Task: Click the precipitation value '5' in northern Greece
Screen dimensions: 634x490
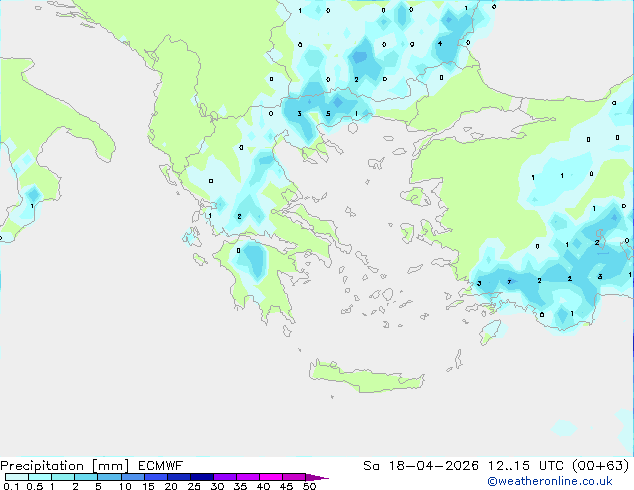Action: [328, 114]
